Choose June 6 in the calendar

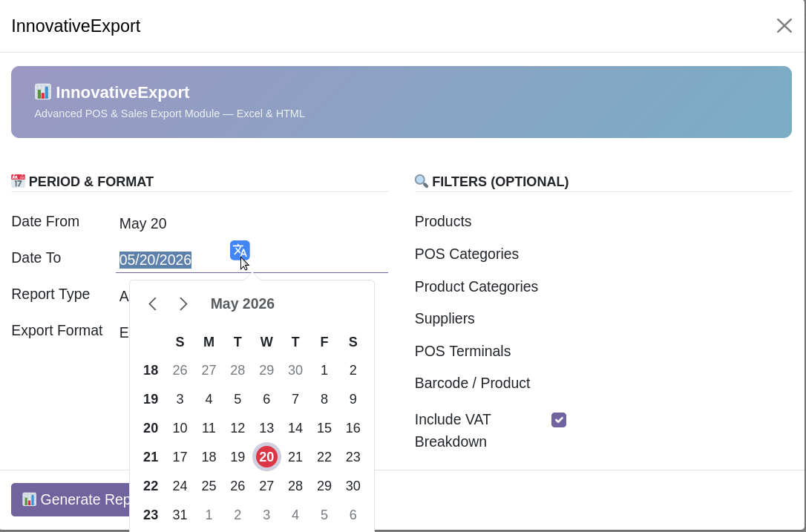click(x=353, y=514)
